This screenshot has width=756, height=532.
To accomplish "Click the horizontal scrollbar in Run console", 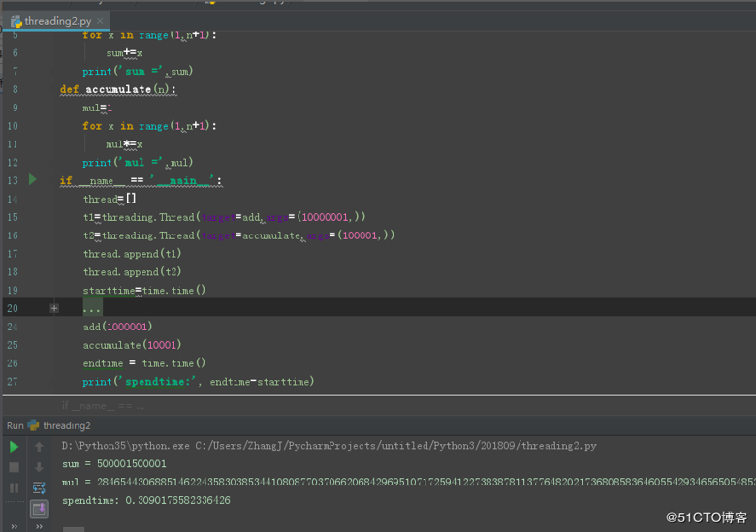I will tap(74, 529).
